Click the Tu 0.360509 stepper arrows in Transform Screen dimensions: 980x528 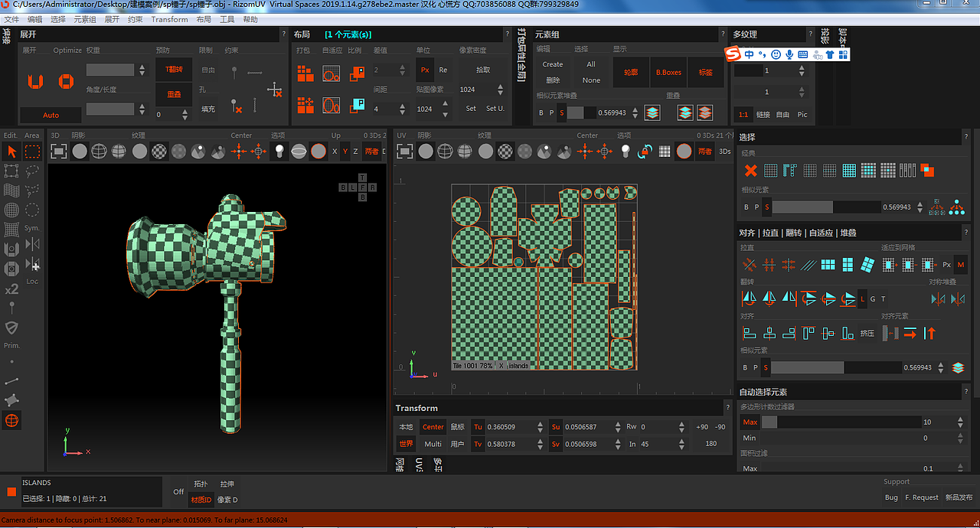541,427
